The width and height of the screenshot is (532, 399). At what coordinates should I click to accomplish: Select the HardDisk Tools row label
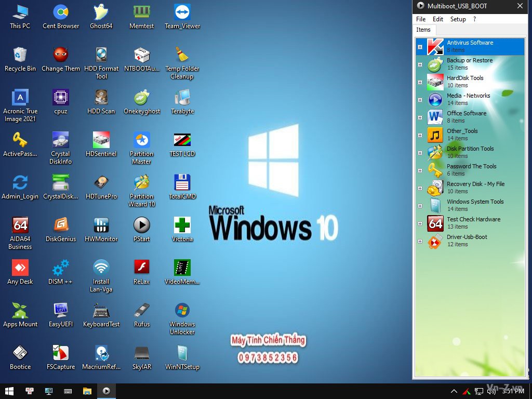(465, 78)
